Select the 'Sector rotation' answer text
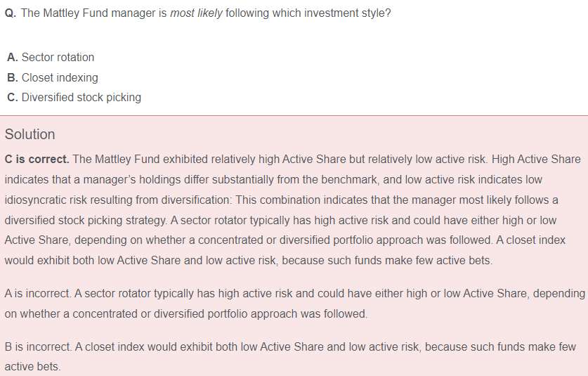Image resolution: width=588 pixels, height=376 pixels. (58, 58)
